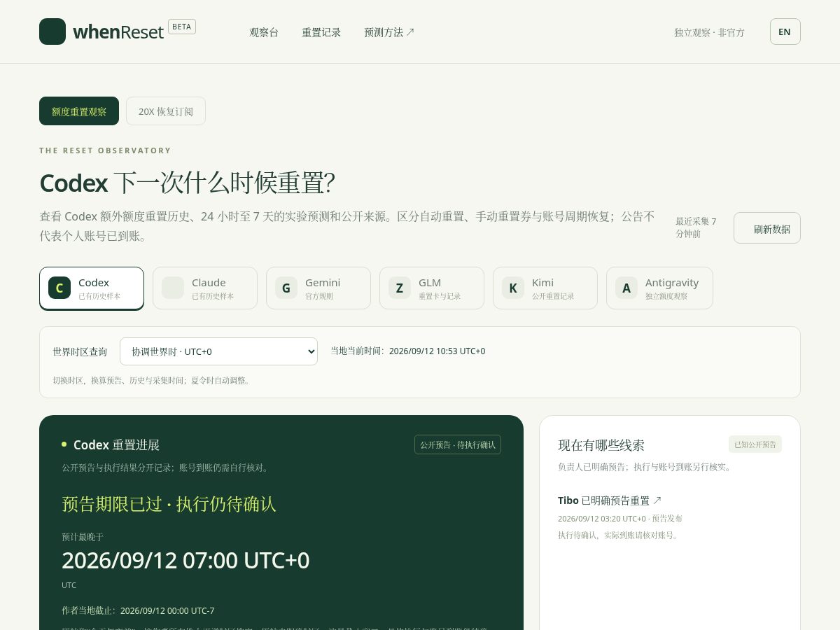This screenshot has width=840, height=630.
Task: Open the 观察台 navigation item
Action: coord(264,32)
